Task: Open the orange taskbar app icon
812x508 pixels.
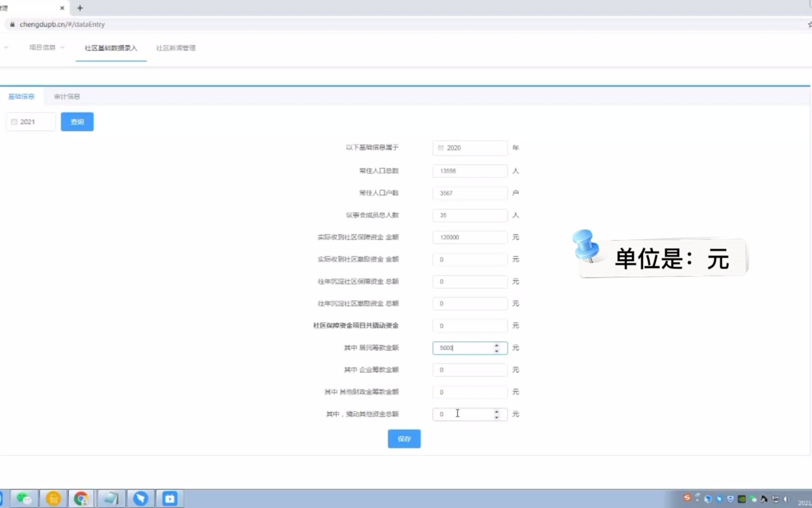Action: [53, 498]
